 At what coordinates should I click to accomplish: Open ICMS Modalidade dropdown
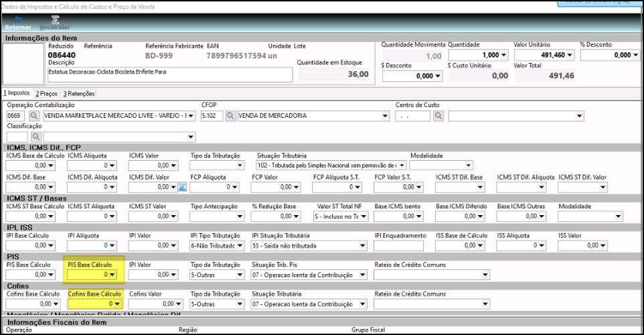[468, 165]
